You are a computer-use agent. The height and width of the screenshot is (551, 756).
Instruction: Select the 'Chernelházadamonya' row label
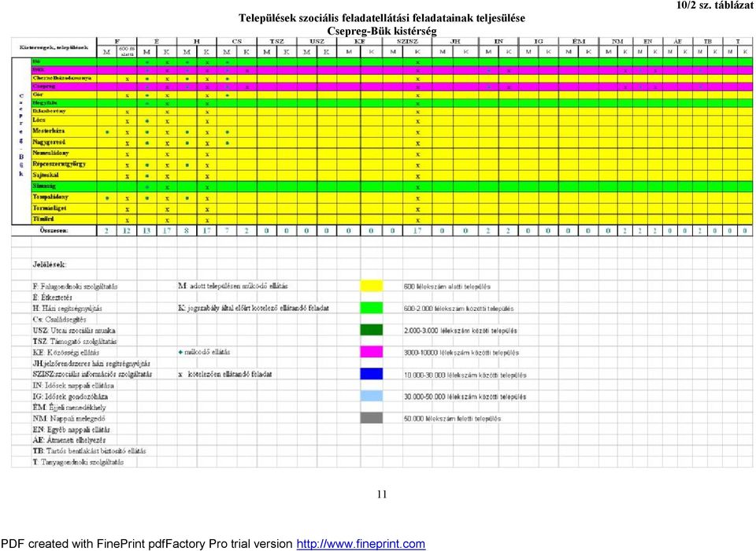coord(61,78)
